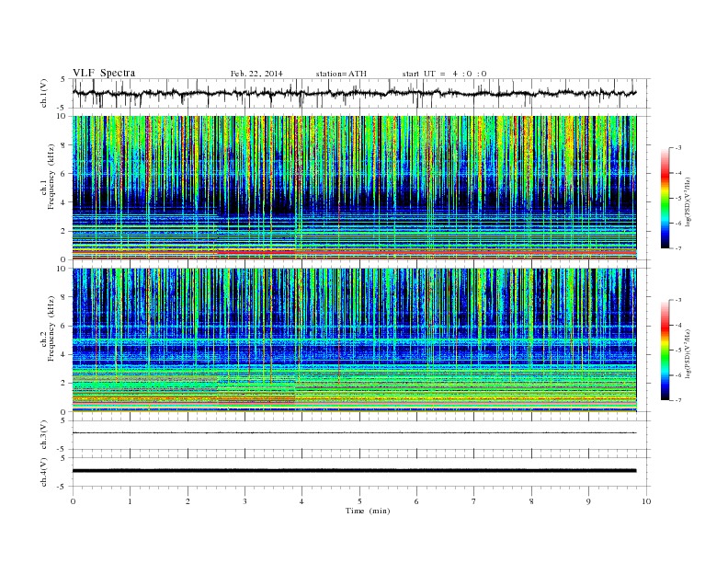Click the ch.3 voltage trace line
The height and width of the screenshot is (563, 728).
(x=354, y=433)
